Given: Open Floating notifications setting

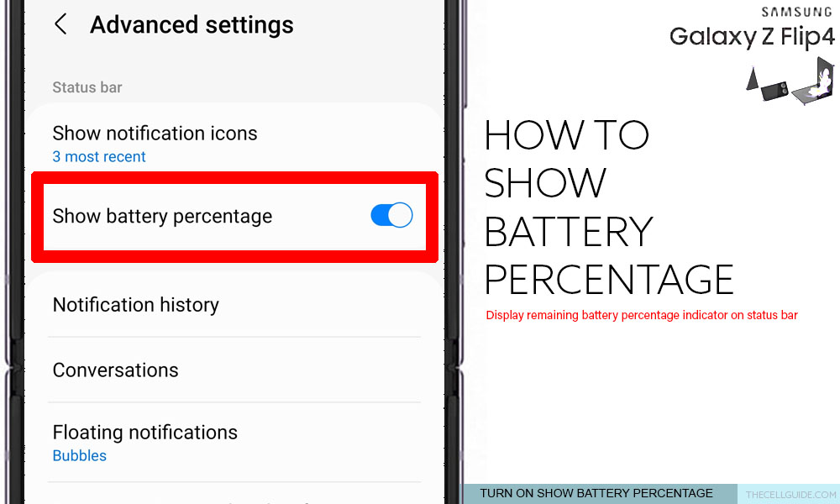Looking at the screenshot, I should click(234, 443).
